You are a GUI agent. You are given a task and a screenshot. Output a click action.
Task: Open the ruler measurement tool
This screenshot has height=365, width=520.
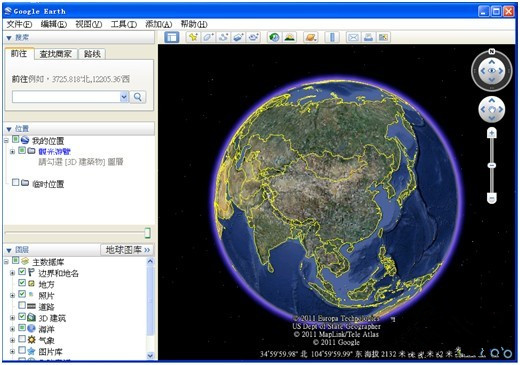point(332,37)
